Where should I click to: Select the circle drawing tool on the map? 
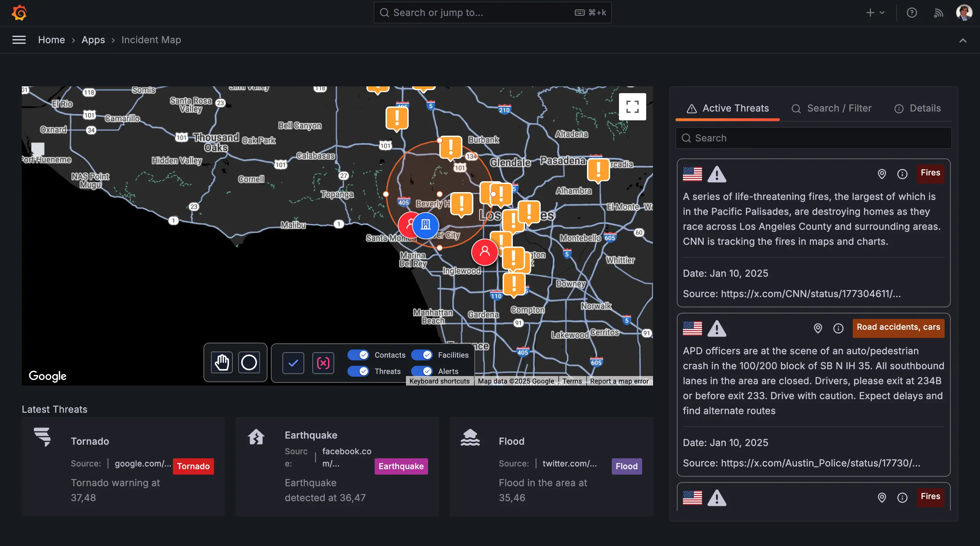(x=249, y=363)
